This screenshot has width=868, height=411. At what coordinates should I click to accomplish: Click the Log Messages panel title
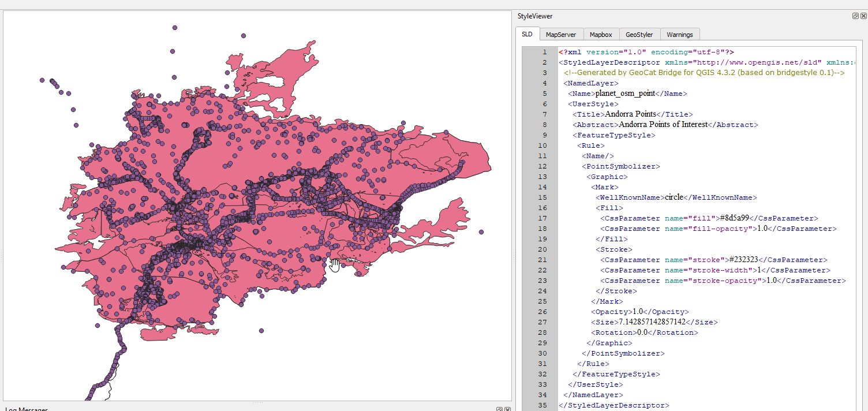(26, 409)
